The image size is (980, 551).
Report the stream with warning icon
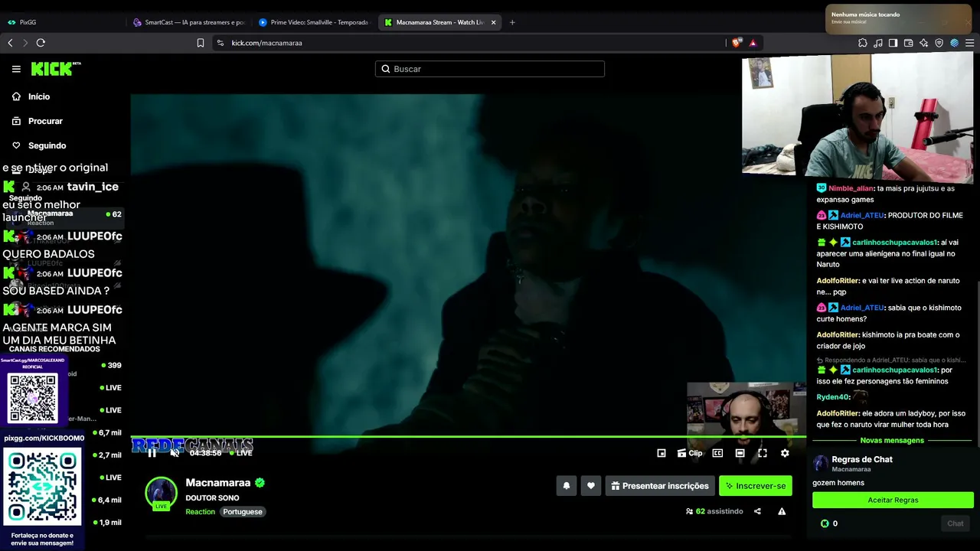point(782,511)
